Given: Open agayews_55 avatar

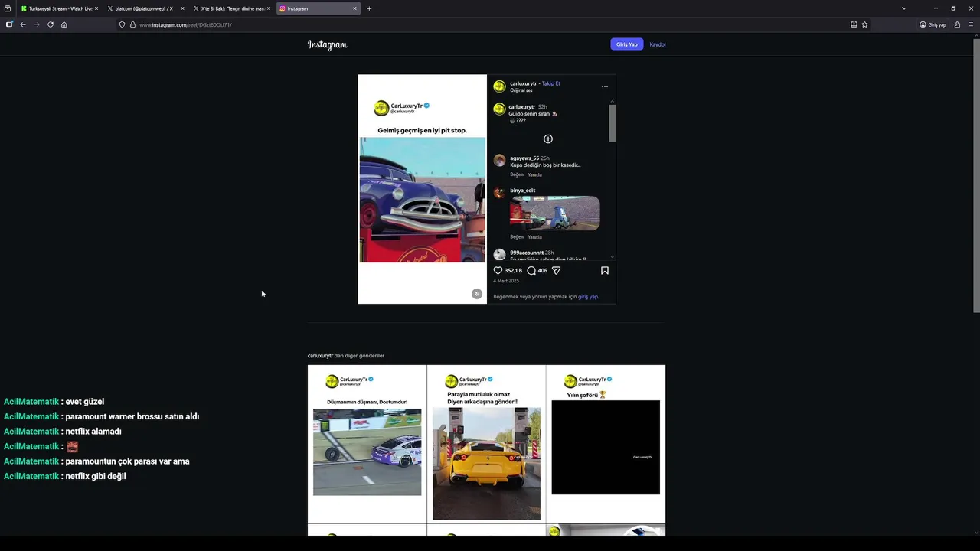Looking at the screenshot, I should pos(499,161).
